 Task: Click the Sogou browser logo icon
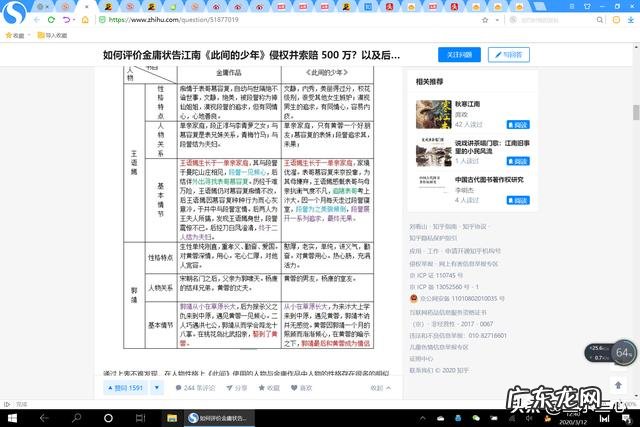(x=14, y=13)
